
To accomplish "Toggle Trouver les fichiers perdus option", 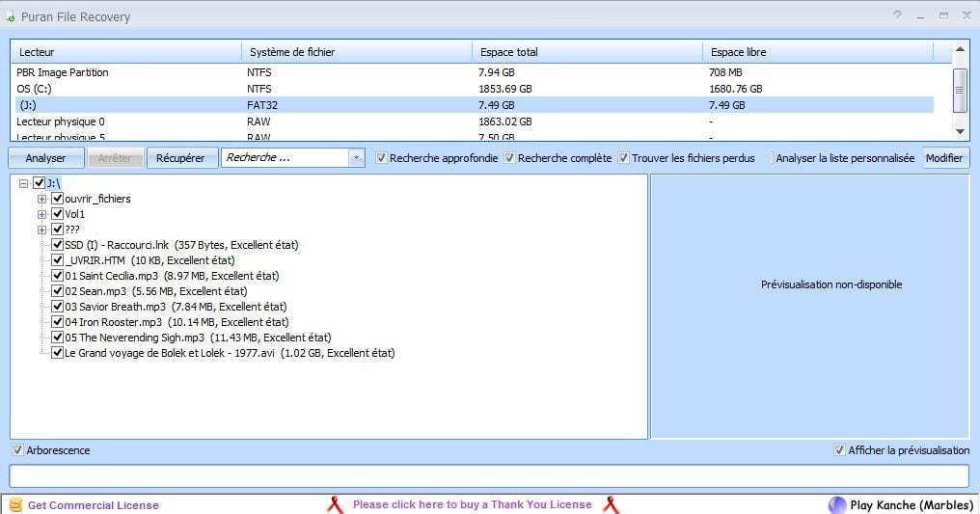I will click(x=624, y=158).
